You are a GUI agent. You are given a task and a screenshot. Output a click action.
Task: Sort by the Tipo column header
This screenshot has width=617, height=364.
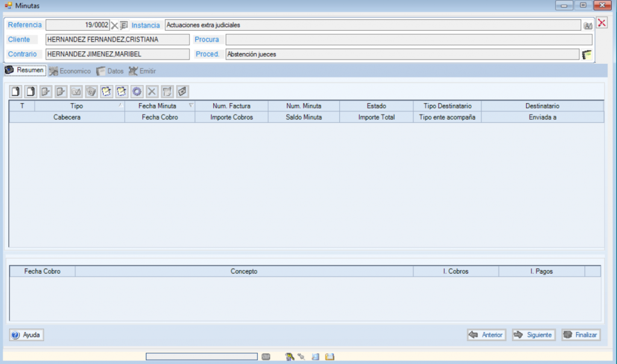coord(77,105)
